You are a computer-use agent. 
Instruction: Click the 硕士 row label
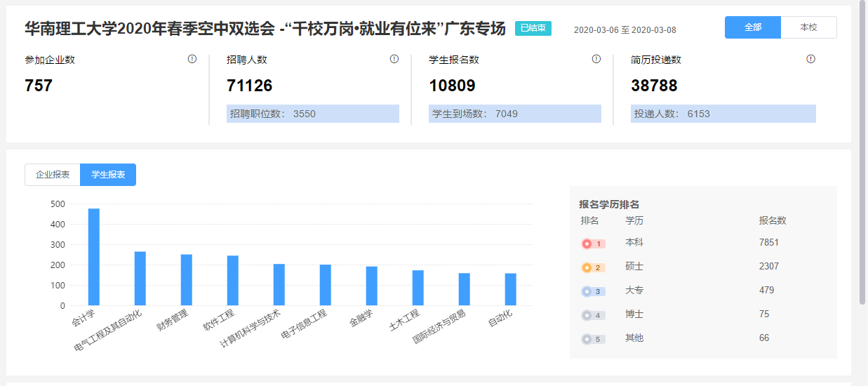click(x=634, y=267)
